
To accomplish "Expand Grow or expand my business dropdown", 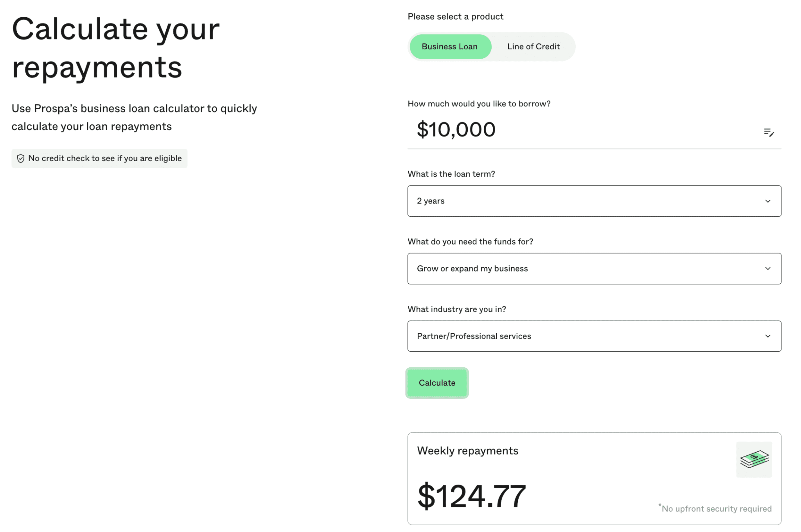I will (x=594, y=269).
